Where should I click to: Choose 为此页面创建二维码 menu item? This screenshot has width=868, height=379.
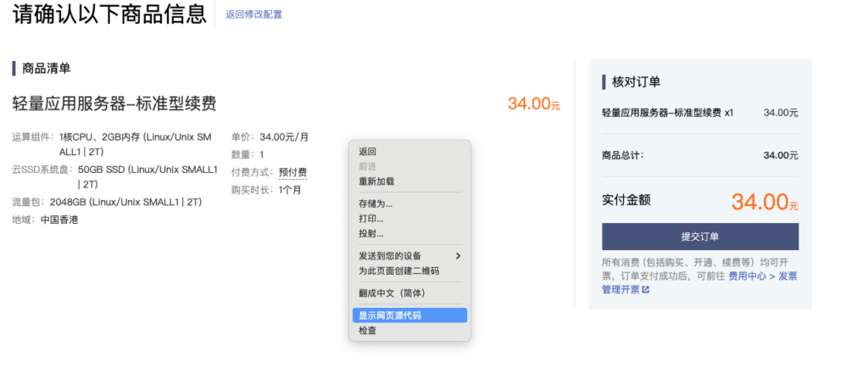[398, 270]
